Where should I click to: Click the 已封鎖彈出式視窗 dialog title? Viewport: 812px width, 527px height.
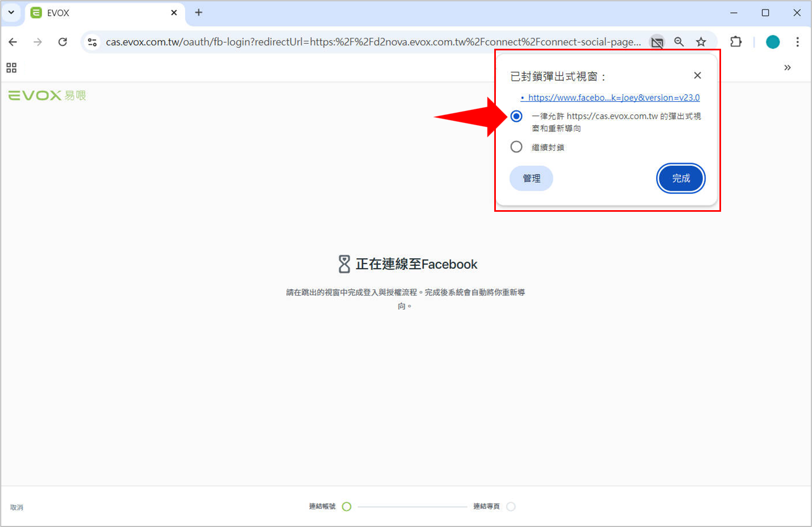tap(557, 76)
